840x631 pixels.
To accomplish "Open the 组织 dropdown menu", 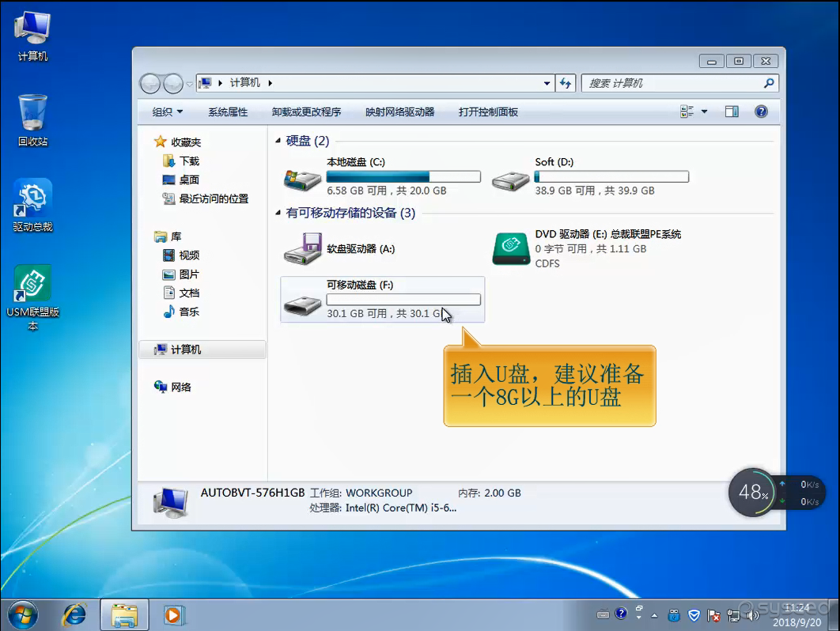I will tap(167, 112).
